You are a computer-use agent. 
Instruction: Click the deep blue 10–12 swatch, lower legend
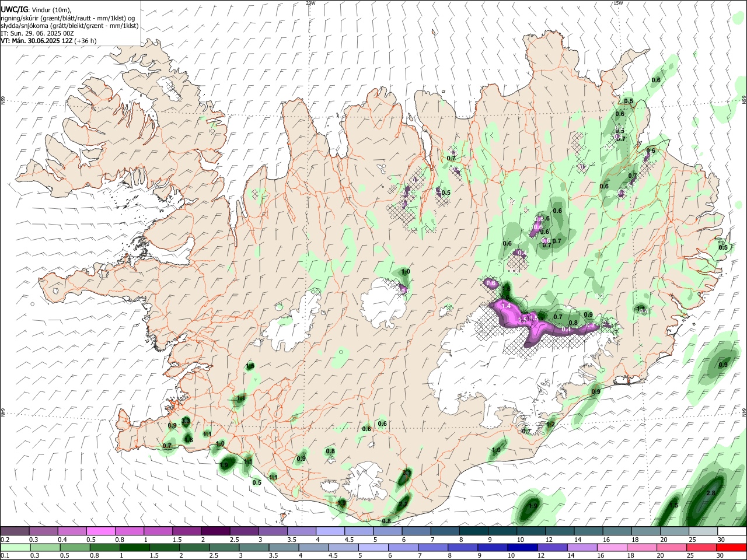point(522,548)
